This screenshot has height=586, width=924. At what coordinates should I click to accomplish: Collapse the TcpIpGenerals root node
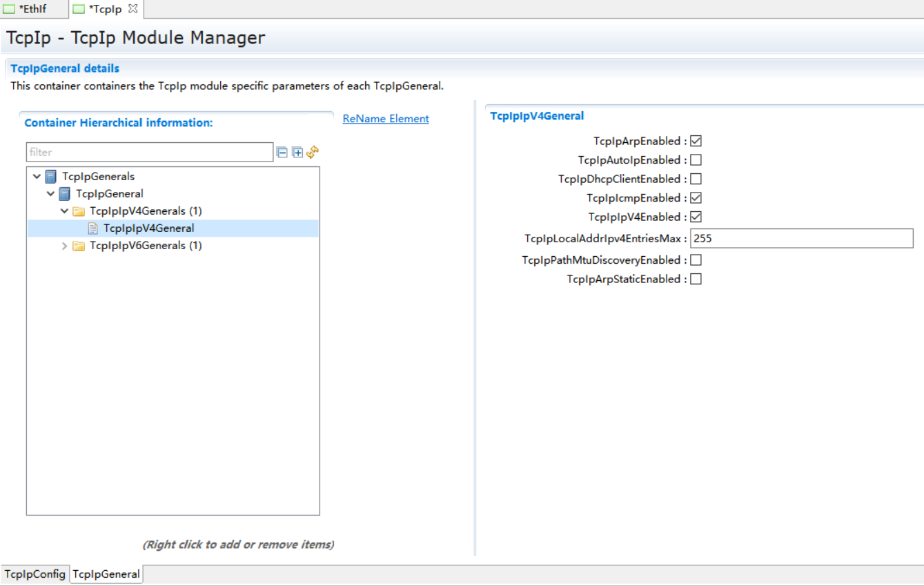click(x=37, y=177)
